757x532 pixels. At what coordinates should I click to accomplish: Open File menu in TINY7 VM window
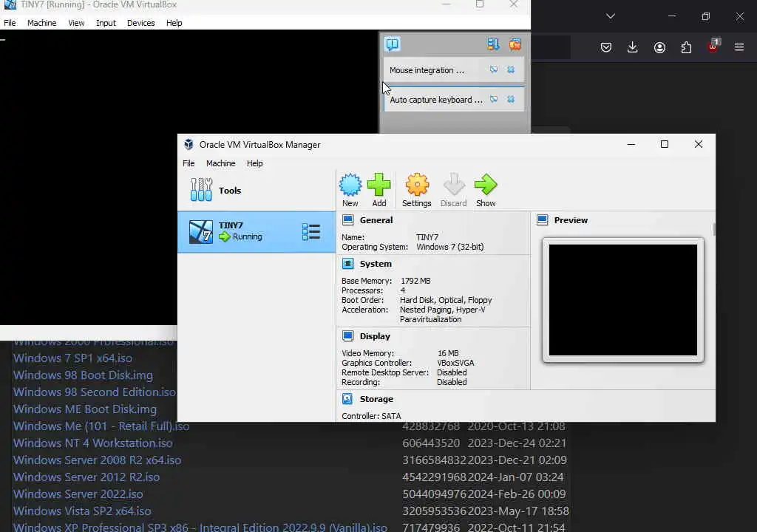(10, 23)
